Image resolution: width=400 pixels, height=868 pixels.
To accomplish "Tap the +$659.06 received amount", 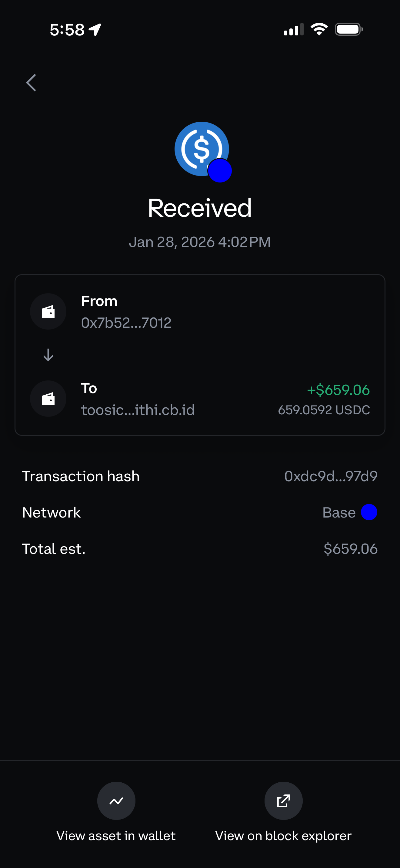I will (338, 390).
